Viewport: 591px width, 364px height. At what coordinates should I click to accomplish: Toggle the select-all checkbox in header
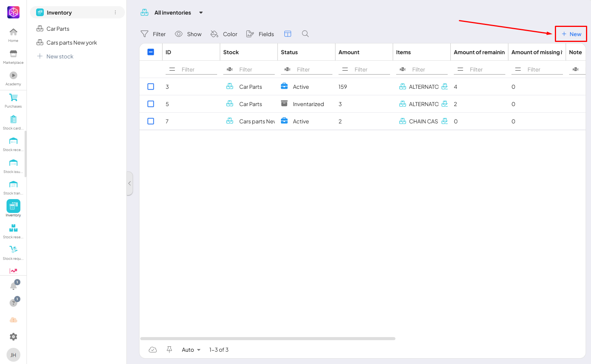[151, 52]
